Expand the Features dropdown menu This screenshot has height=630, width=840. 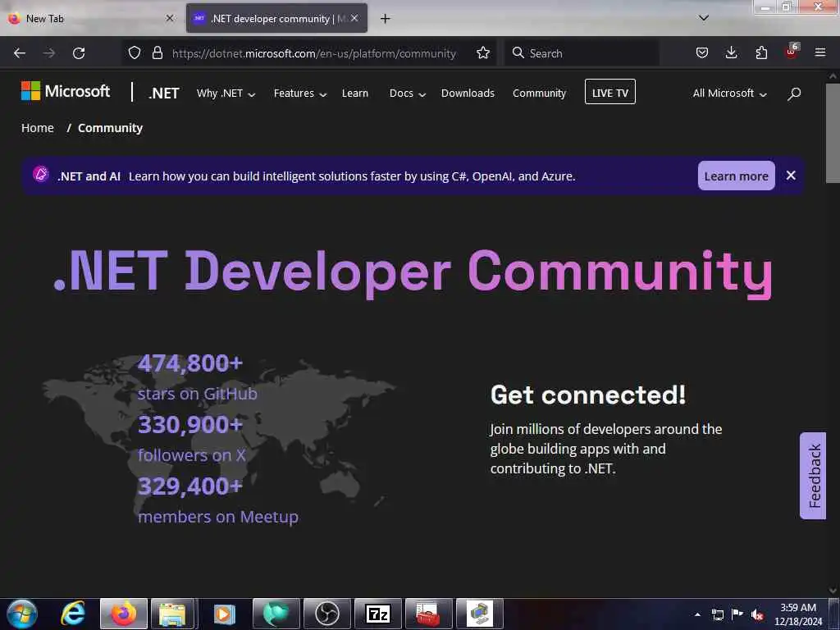point(300,94)
